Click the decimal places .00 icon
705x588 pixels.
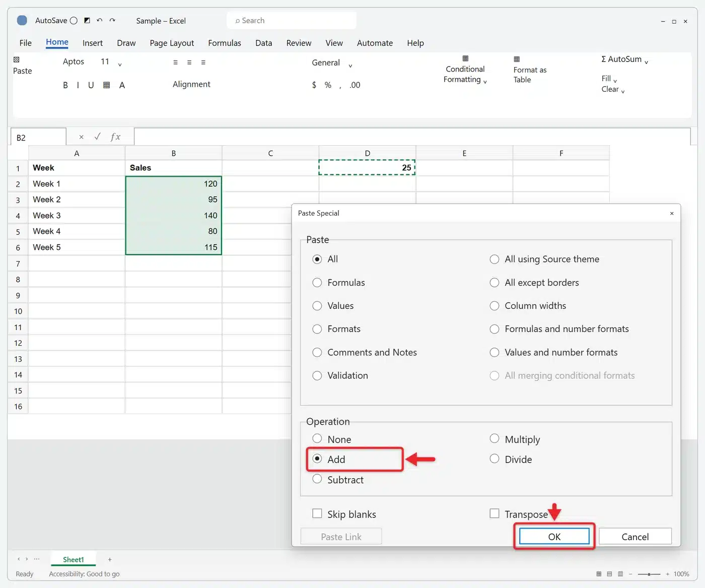click(355, 85)
